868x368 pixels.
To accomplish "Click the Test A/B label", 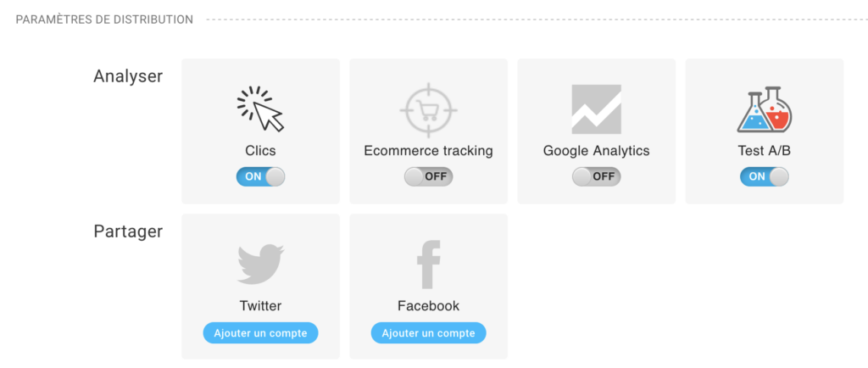I will tap(765, 151).
